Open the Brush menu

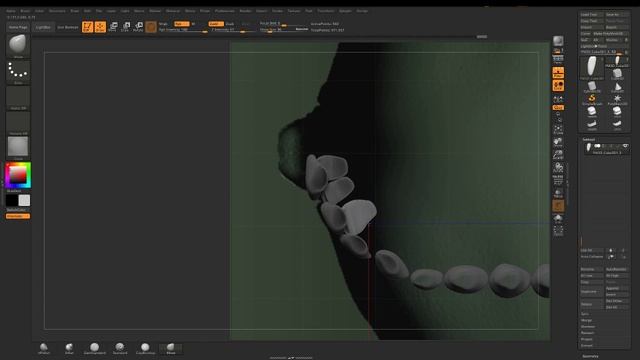(x=25, y=11)
